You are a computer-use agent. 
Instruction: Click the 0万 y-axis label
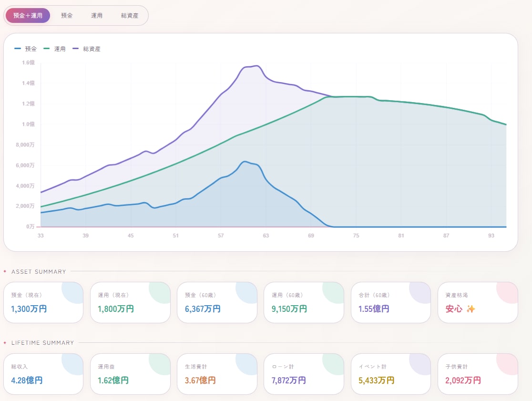click(31, 226)
